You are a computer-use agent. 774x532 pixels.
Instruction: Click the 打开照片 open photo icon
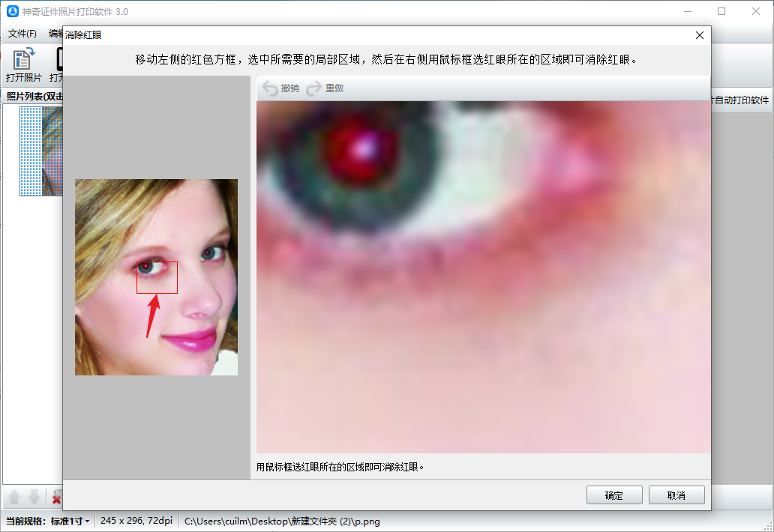tap(24, 60)
